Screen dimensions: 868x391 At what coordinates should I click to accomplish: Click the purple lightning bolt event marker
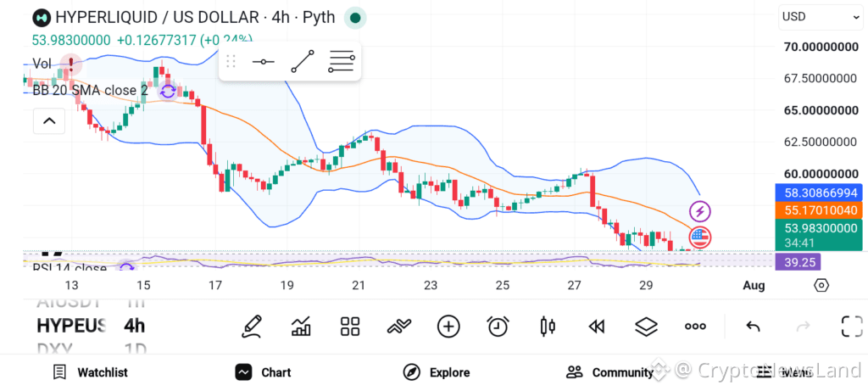[x=699, y=211]
